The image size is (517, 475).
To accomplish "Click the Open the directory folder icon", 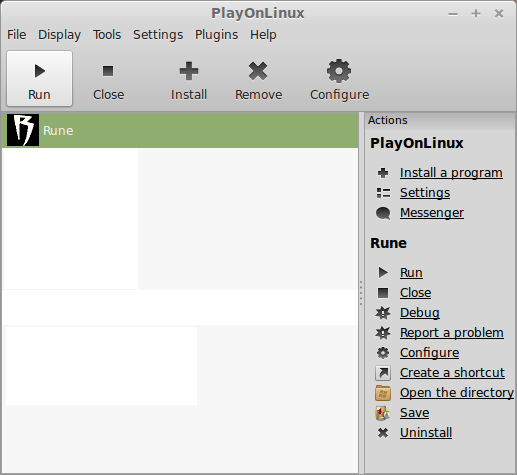I will point(383,393).
